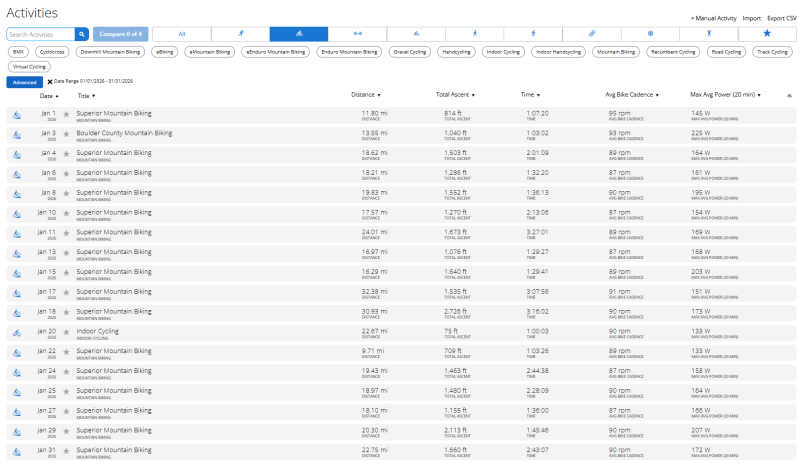The height and width of the screenshot is (466, 800).
Task: Select the Running activity type icon
Action: click(241, 34)
